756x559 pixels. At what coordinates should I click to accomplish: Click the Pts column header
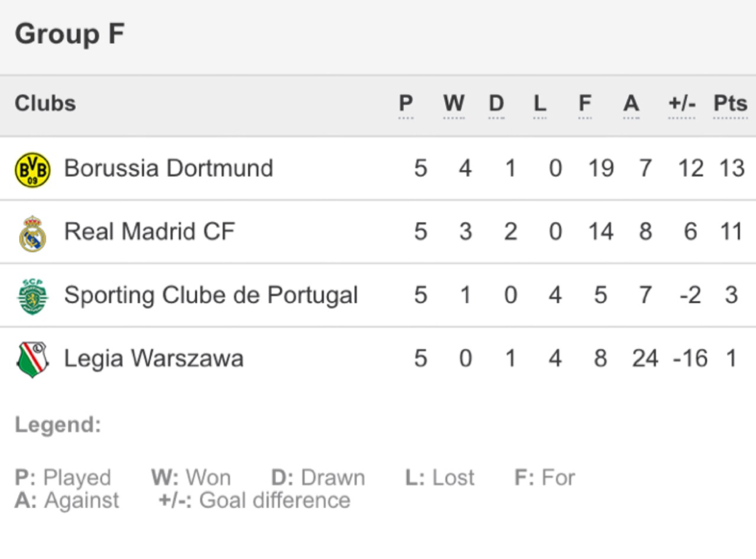tap(731, 104)
